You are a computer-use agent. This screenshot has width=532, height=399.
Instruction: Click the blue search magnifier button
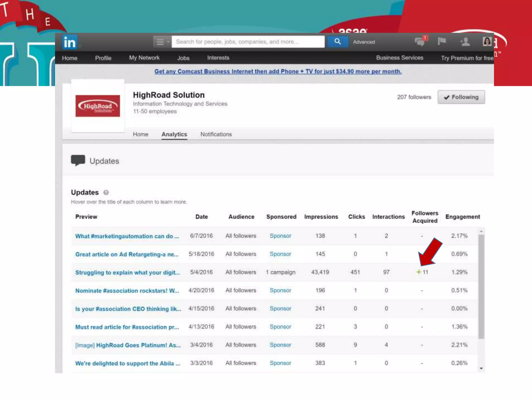tap(337, 42)
